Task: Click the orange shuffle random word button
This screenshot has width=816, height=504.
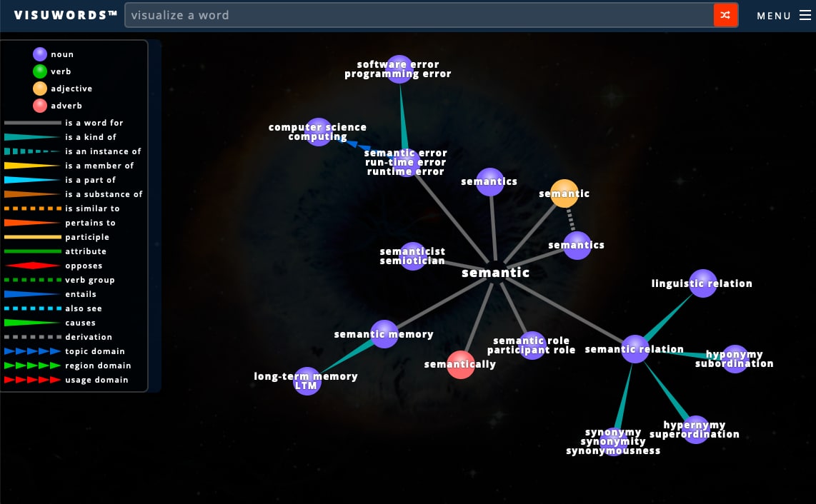Action: point(725,15)
